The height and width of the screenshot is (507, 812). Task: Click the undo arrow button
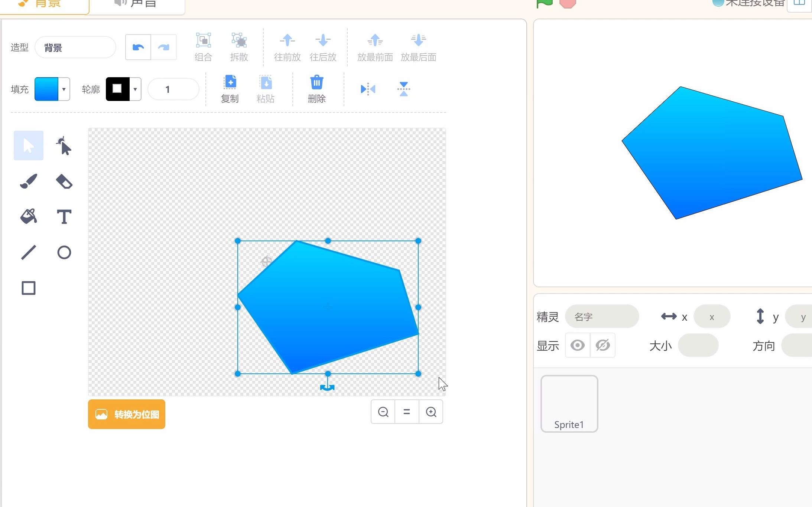coord(138,47)
